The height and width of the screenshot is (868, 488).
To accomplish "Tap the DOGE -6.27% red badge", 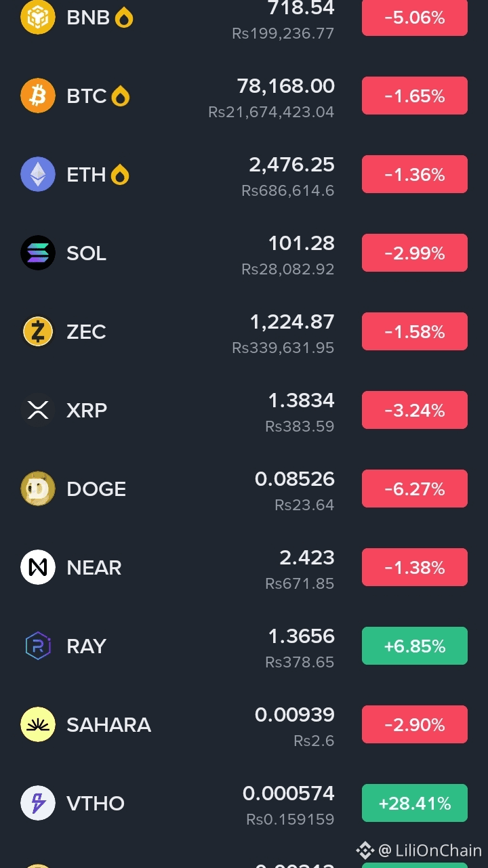I will click(415, 489).
